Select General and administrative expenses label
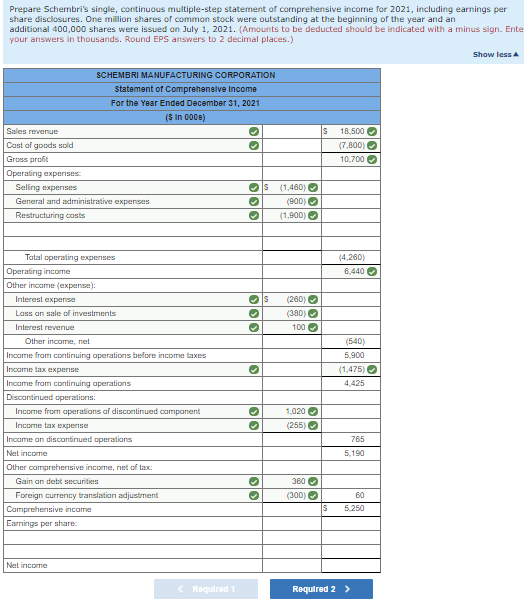Image resolution: width=524 pixels, height=608 pixels. click(133, 201)
